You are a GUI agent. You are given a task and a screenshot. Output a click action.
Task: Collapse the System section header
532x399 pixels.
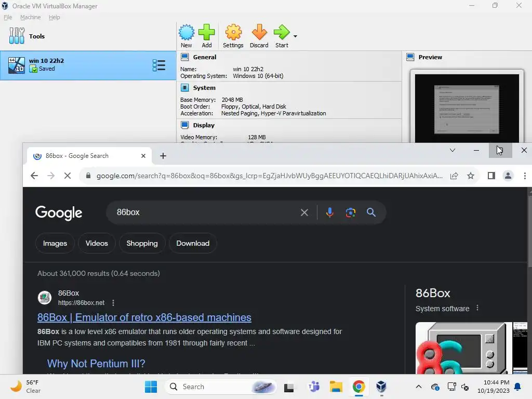click(x=204, y=87)
